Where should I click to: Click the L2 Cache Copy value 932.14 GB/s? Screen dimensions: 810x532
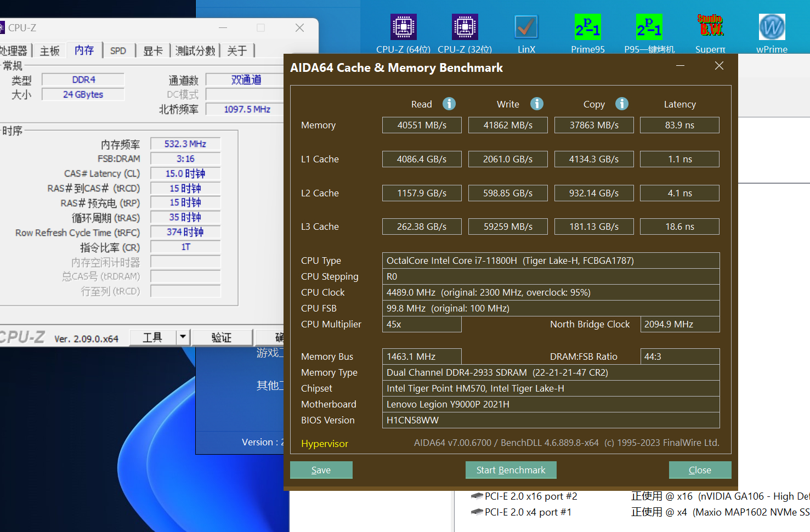pos(594,193)
